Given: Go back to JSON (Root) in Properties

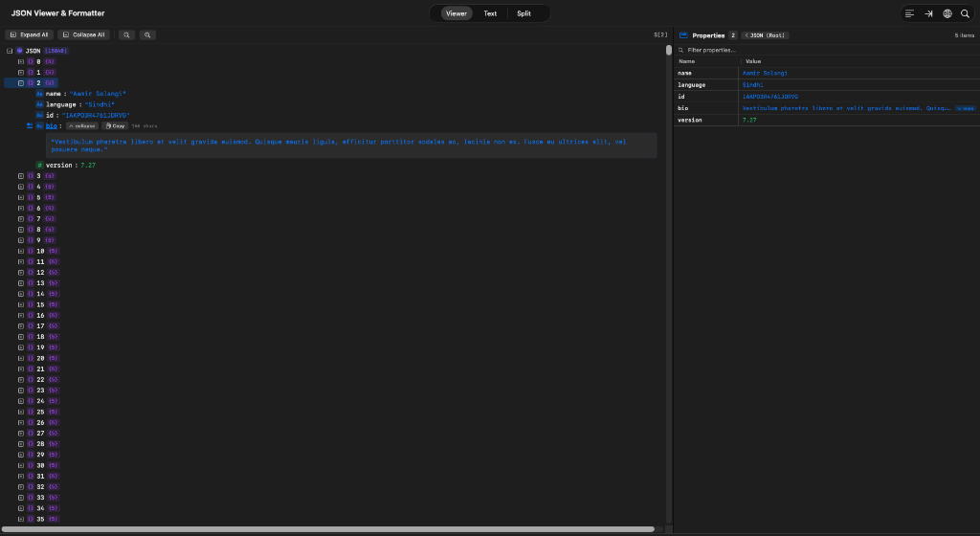Looking at the screenshot, I should pyautogui.click(x=765, y=35).
